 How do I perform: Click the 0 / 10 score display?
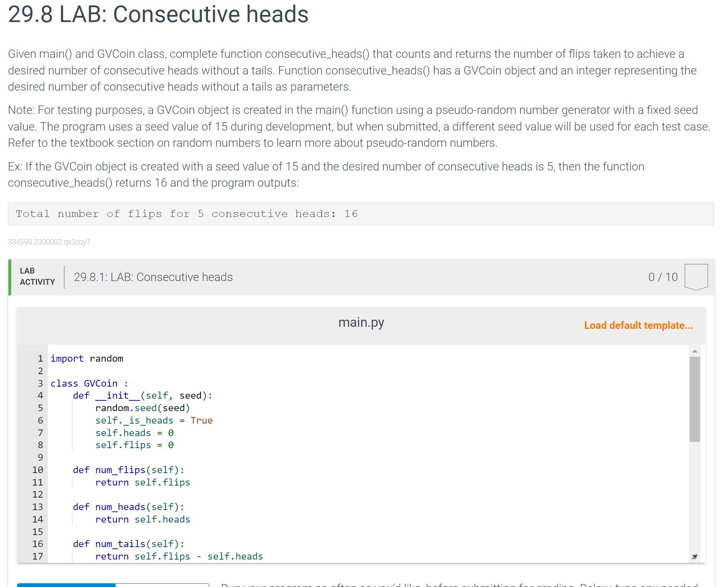tap(663, 276)
